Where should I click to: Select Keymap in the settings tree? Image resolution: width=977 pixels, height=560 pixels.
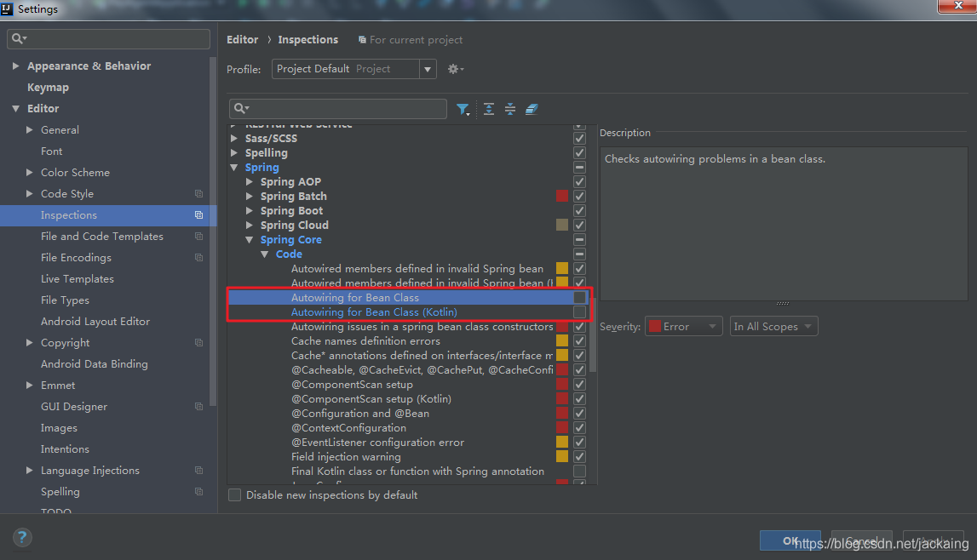coord(48,88)
